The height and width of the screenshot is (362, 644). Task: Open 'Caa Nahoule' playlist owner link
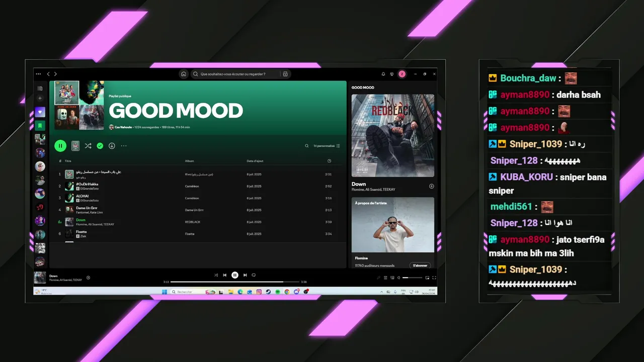point(123,127)
